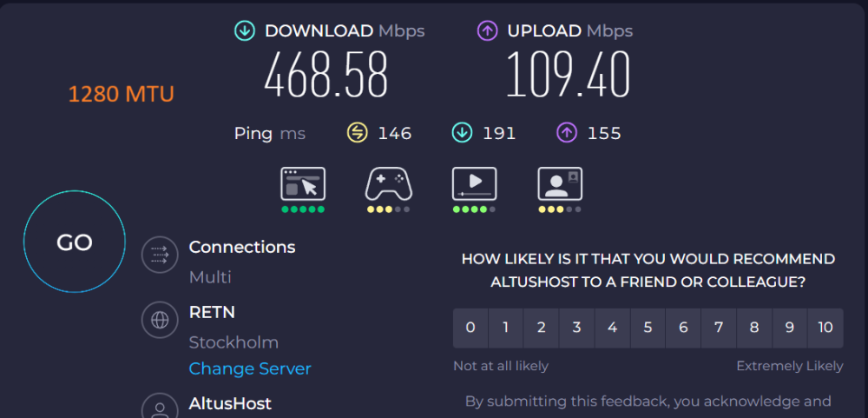
Task: Select the web browsing experience icon
Action: click(303, 184)
